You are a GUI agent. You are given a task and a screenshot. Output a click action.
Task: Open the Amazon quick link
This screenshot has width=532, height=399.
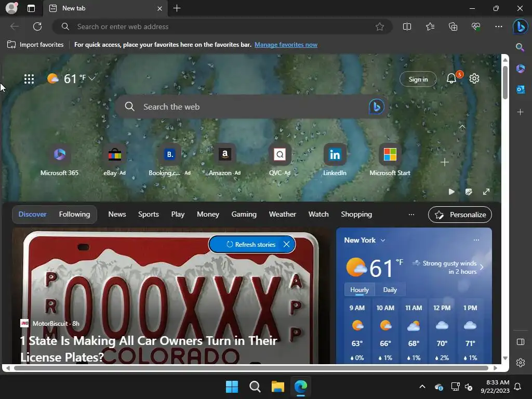point(224,160)
